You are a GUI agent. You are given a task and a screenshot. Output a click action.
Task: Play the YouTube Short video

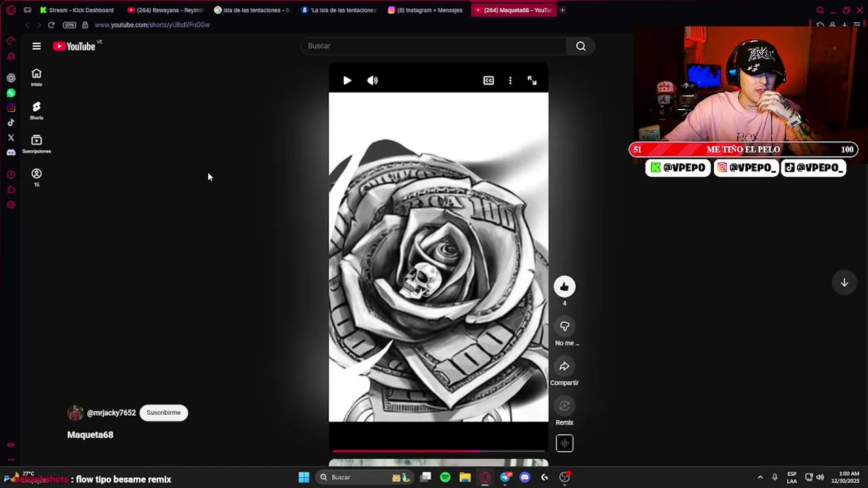coord(347,80)
